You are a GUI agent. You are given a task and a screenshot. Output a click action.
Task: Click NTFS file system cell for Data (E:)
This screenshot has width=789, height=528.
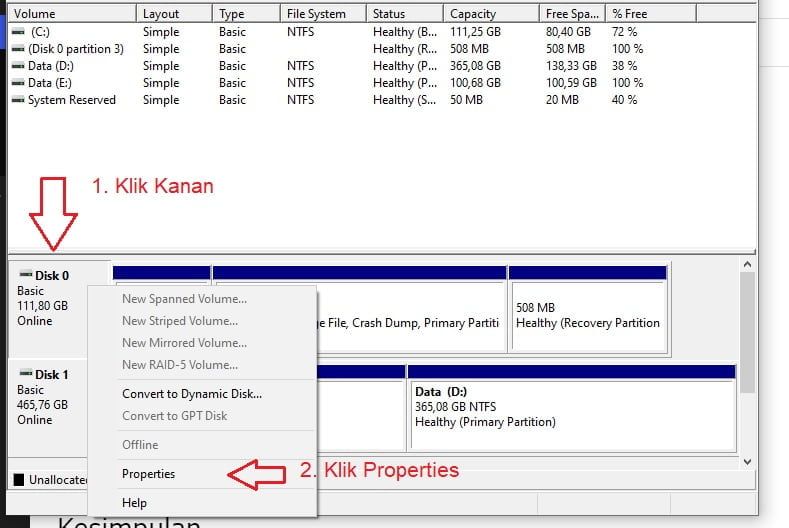(300, 83)
